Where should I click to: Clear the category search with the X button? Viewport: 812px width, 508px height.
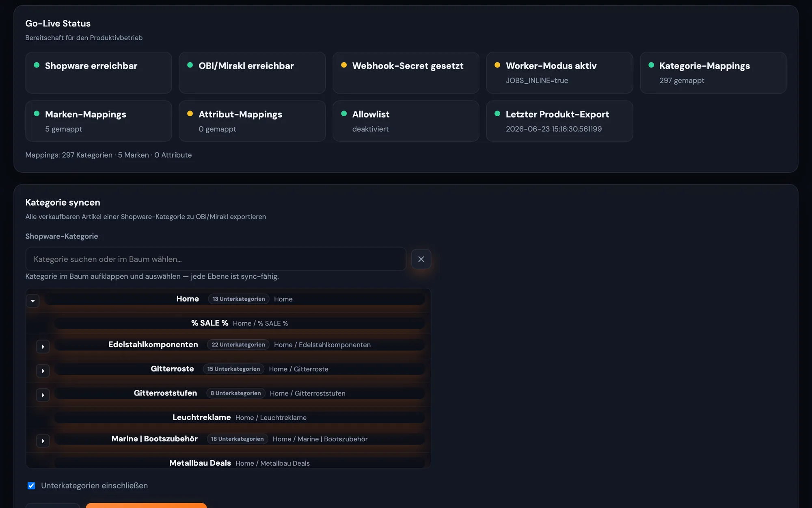tap(421, 259)
